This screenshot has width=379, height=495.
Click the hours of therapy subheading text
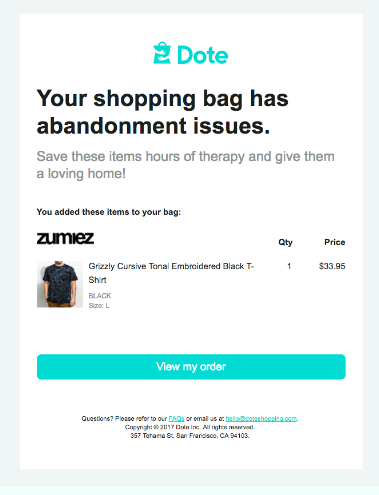coord(185,165)
